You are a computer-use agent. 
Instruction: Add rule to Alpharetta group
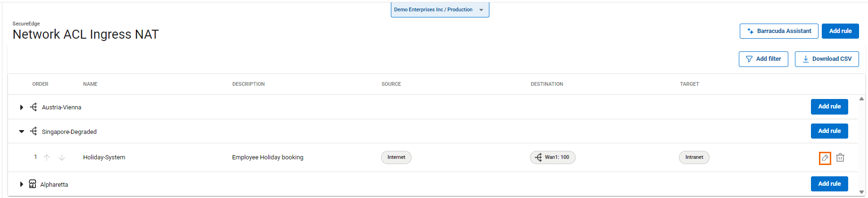tap(829, 184)
